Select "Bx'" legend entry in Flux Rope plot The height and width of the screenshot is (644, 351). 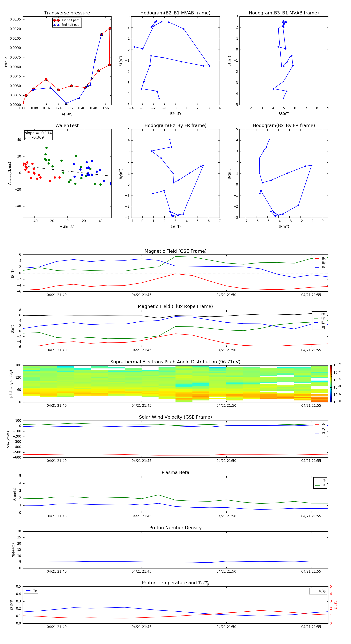pos(320,314)
